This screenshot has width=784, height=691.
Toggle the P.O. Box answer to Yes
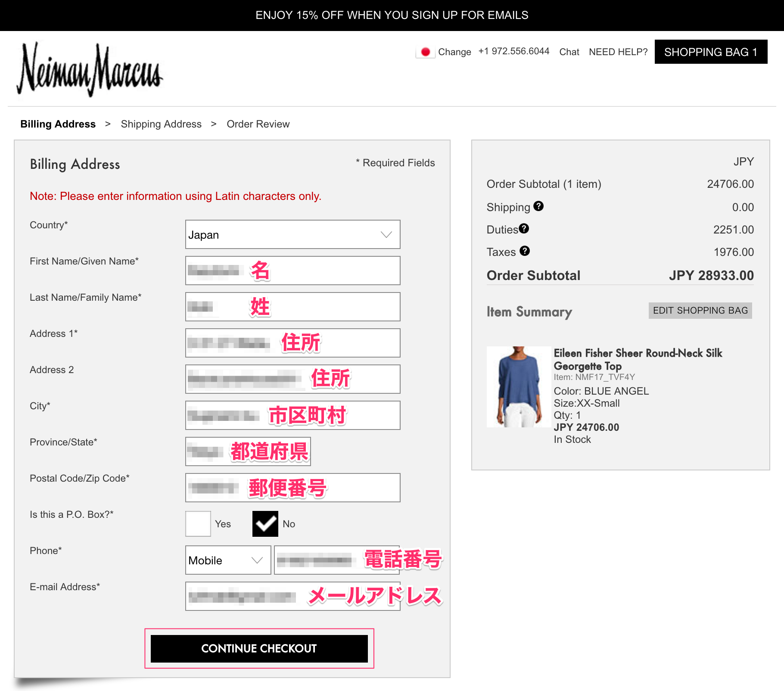click(x=198, y=523)
